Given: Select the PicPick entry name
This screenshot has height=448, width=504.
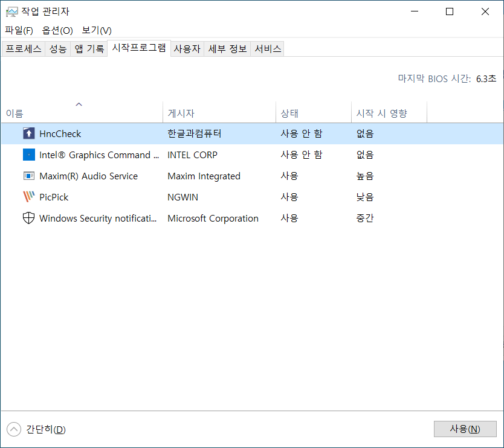Looking at the screenshot, I should click(54, 197).
